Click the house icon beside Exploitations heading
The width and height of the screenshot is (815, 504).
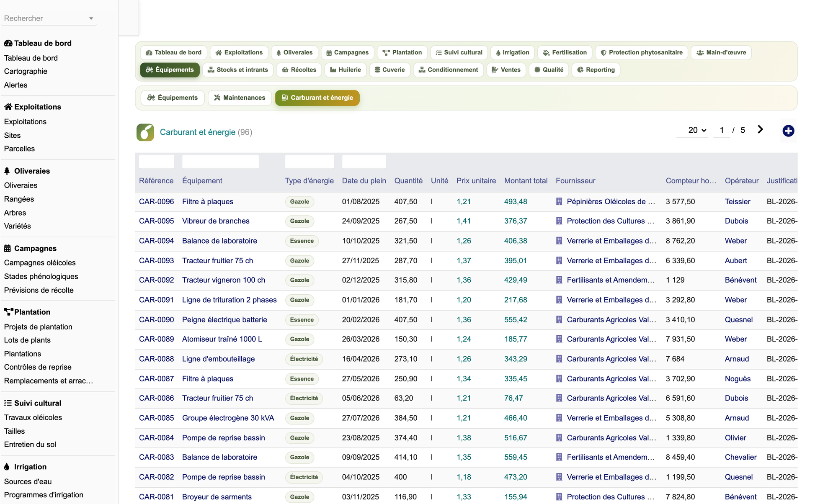(8, 107)
